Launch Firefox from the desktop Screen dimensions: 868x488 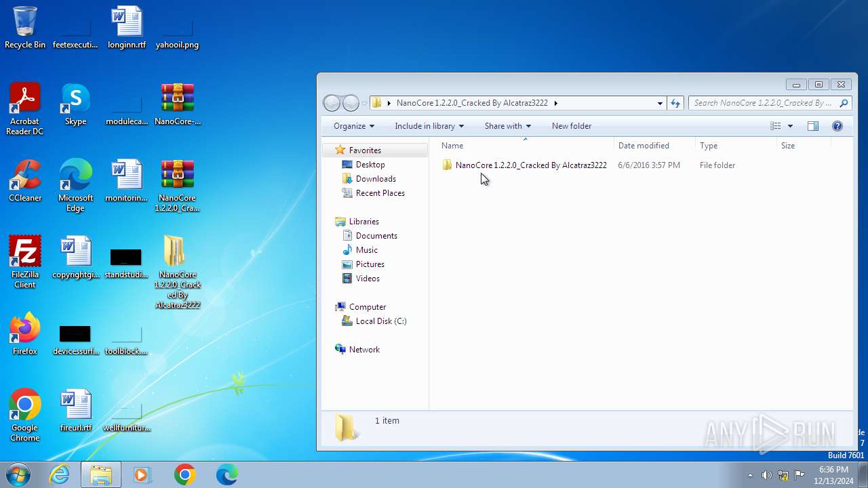click(25, 333)
